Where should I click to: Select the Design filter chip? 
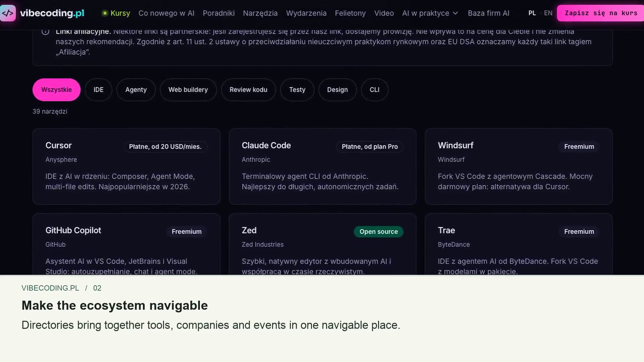[x=337, y=90]
